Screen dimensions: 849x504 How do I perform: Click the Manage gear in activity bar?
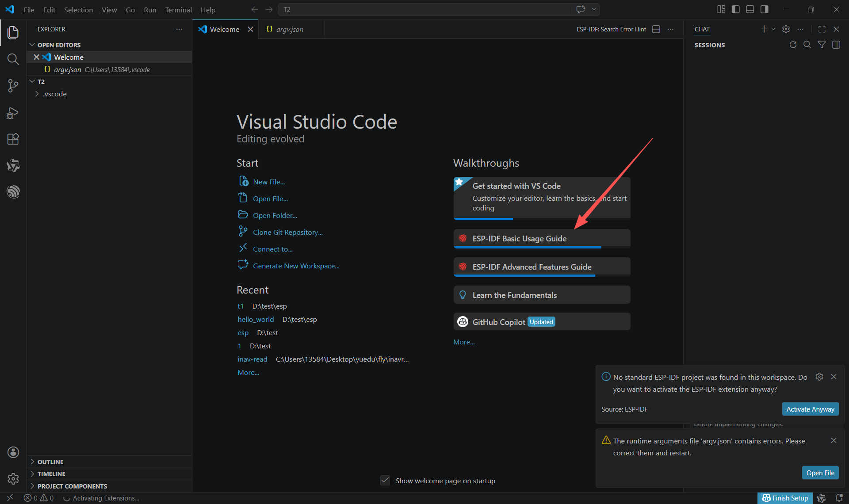(x=13, y=478)
